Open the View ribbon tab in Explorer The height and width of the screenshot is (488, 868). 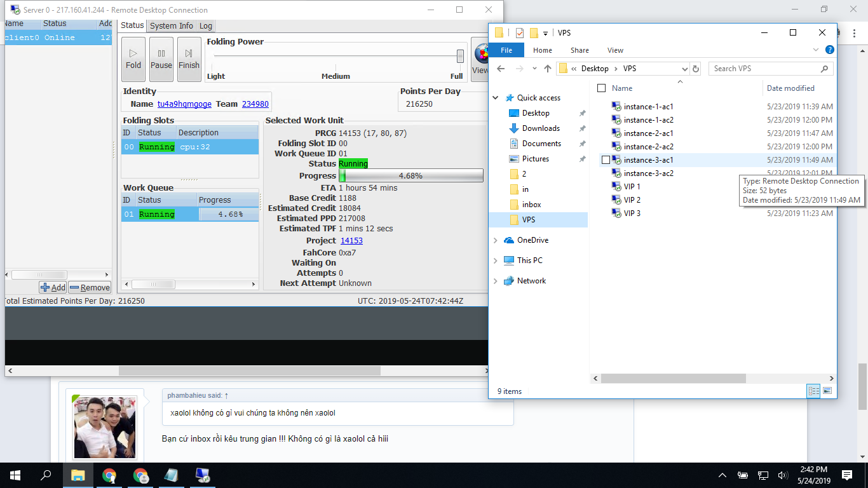coord(615,50)
